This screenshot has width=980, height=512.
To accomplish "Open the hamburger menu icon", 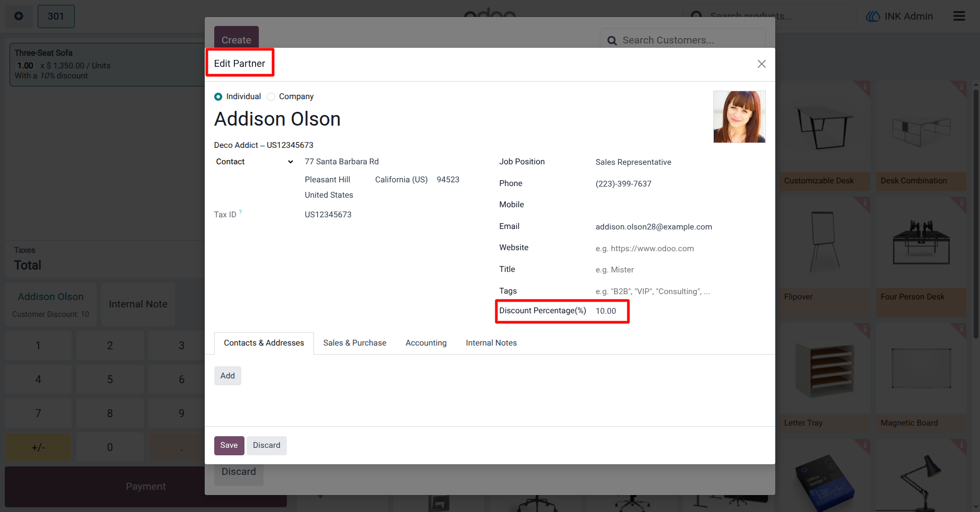I will [959, 16].
